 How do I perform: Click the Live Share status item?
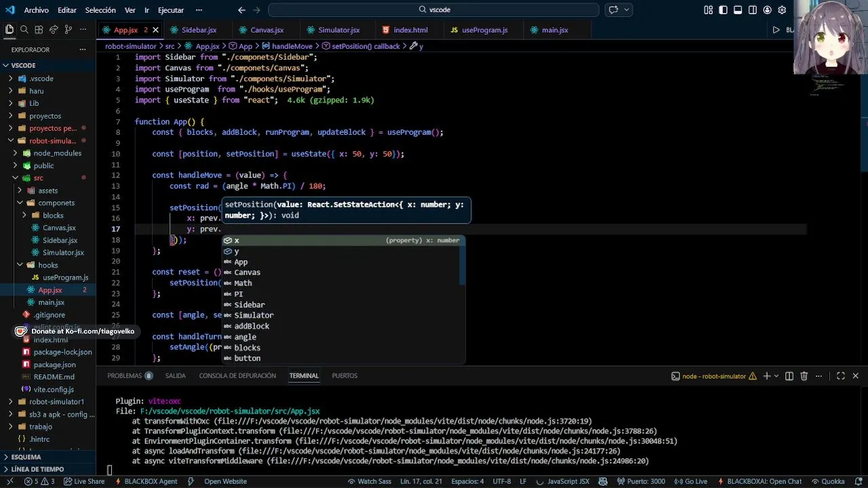tap(84, 481)
